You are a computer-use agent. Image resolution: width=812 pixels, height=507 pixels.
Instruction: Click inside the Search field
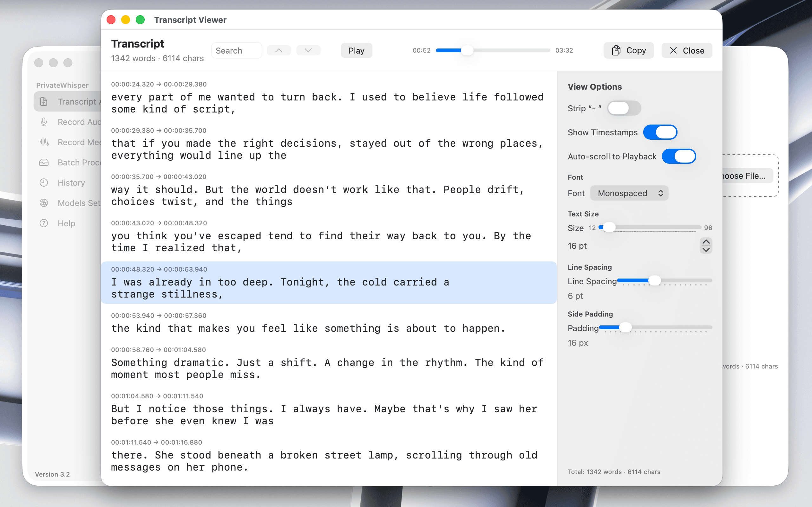[x=237, y=50]
